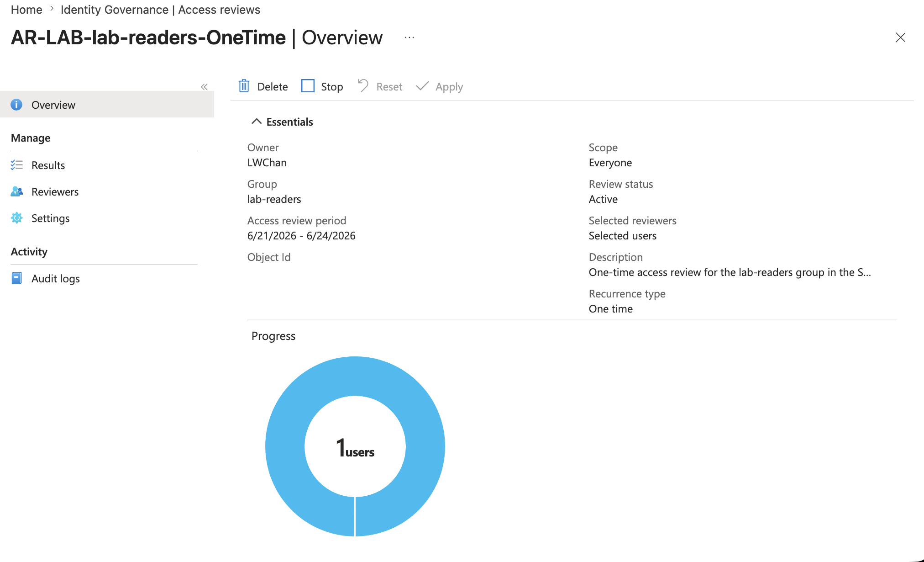Click the review period 6/21/2026 - 6/24/2026
The image size is (924, 562).
tap(301, 236)
